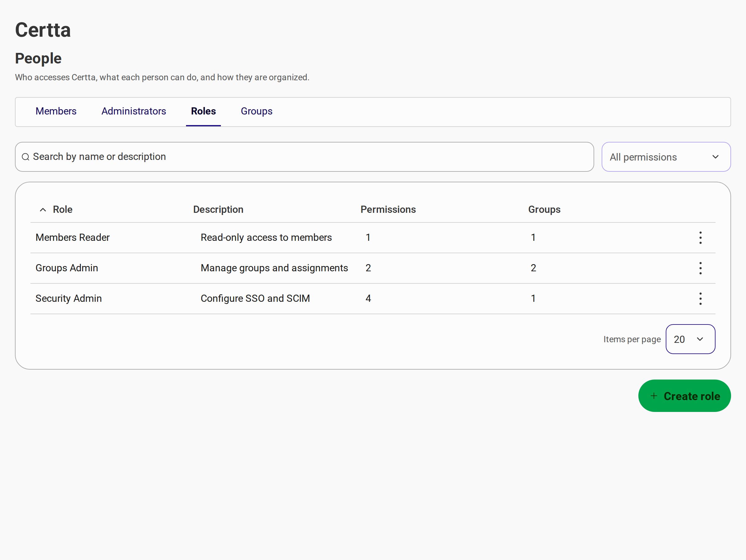The image size is (746, 560).
Task: Focus the search by name field
Action: tap(305, 157)
